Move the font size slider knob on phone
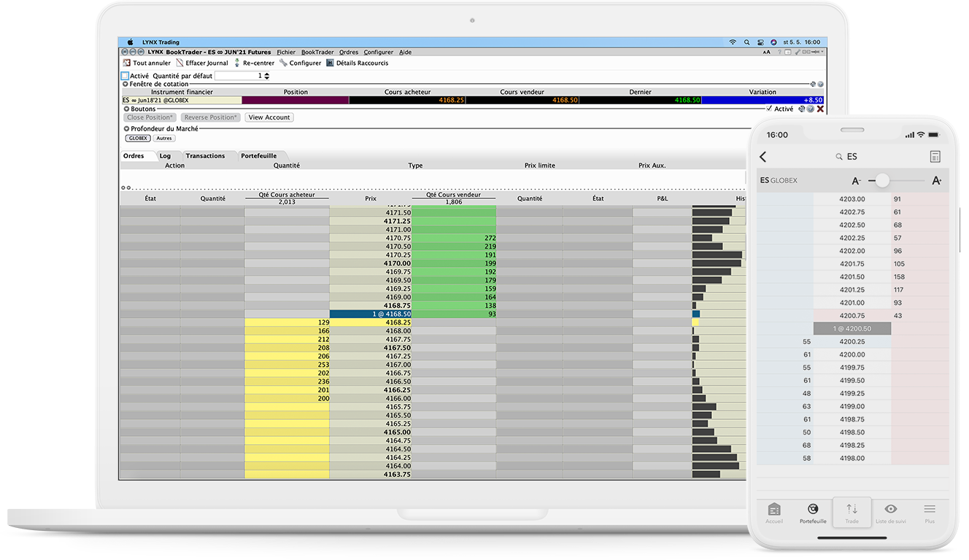969x560 pixels. [x=883, y=180]
